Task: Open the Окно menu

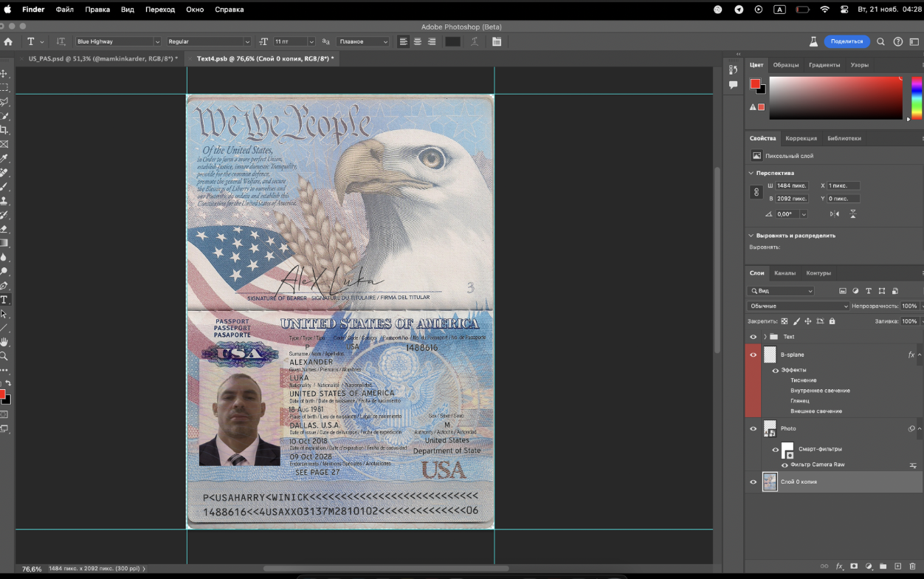Action: point(195,10)
